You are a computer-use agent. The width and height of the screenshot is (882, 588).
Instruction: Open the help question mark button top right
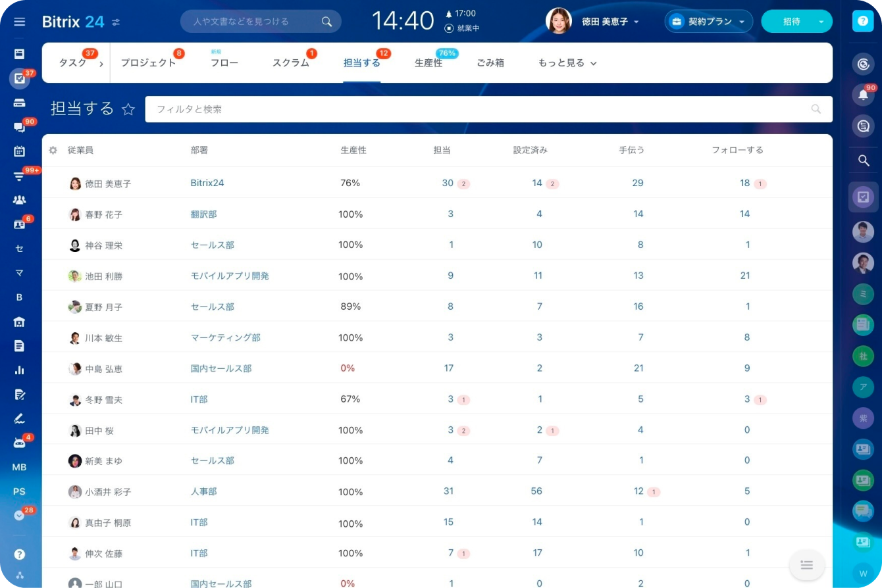coord(862,21)
